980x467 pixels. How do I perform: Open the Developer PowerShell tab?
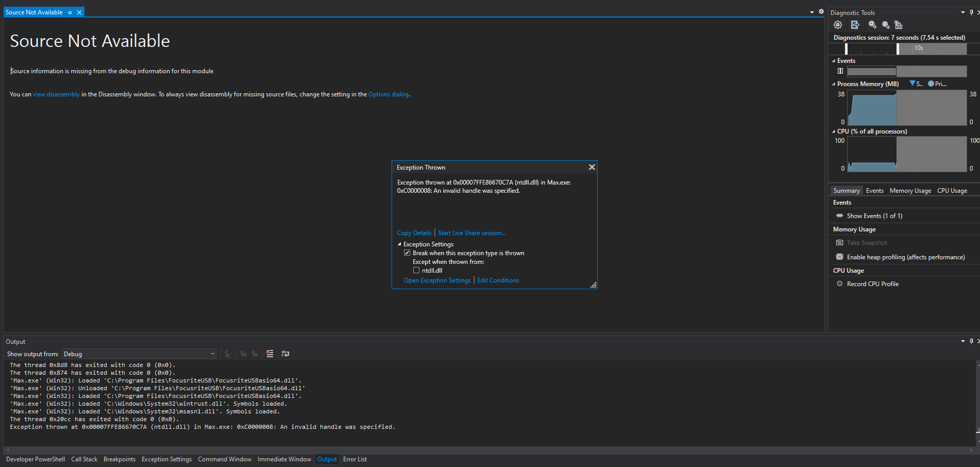coord(36,459)
